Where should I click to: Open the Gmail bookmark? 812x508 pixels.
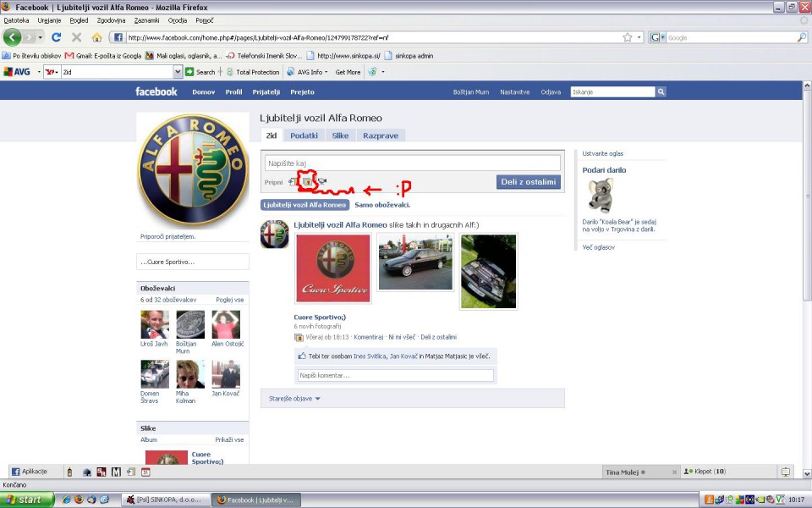click(x=103, y=56)
